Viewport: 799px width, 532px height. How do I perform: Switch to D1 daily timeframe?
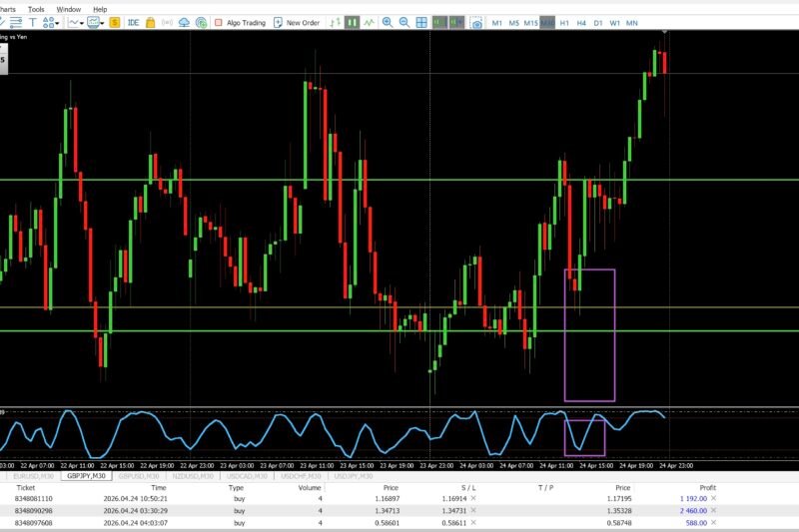click(597, 23)
